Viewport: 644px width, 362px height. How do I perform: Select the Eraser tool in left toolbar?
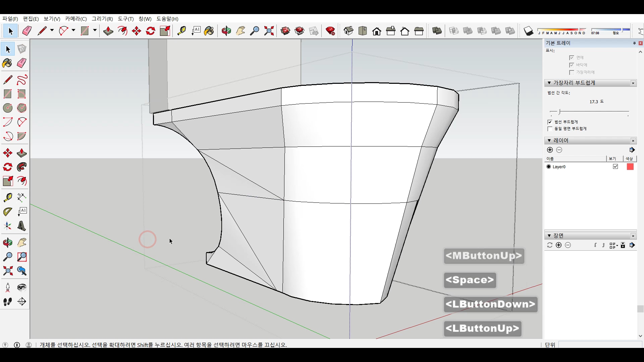22,63
